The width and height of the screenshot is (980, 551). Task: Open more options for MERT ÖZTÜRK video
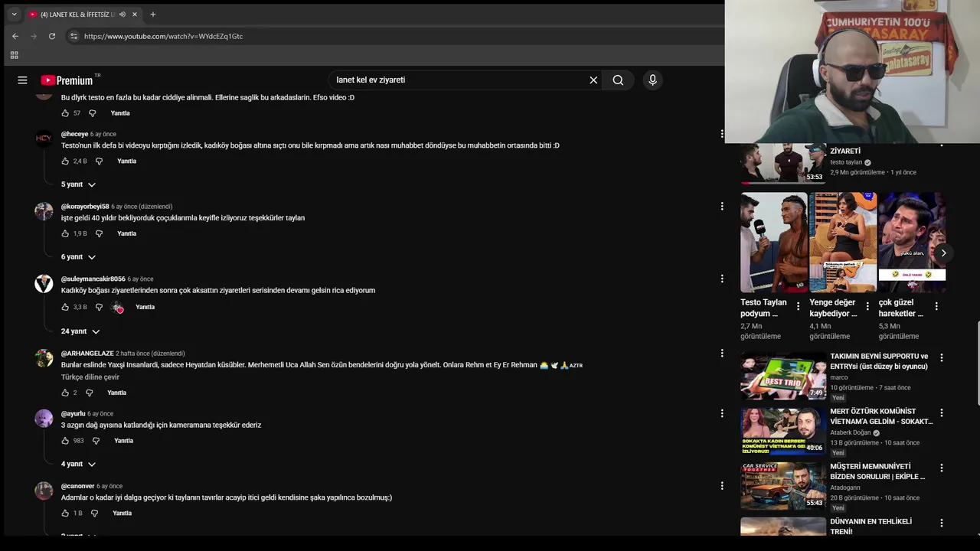tap(941, 412)
